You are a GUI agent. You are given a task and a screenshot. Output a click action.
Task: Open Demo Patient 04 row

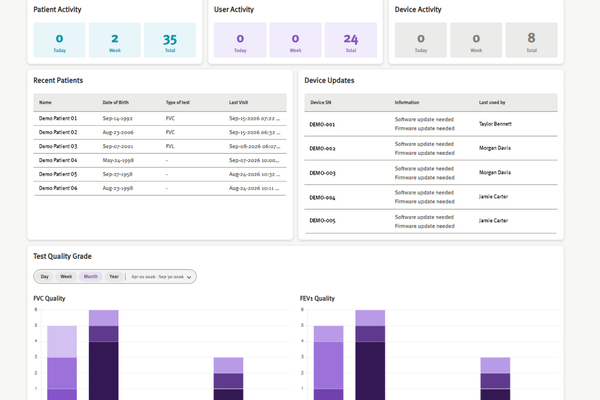tap(160, 160)
